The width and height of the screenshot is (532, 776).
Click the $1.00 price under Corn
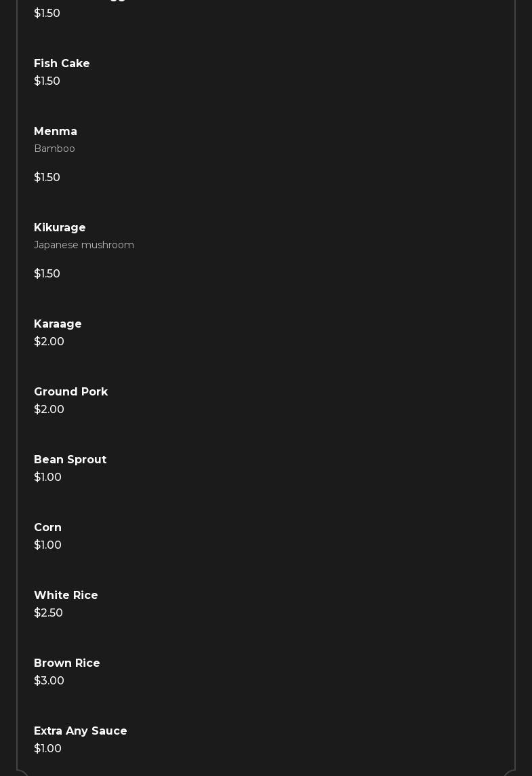coord(47,545)
